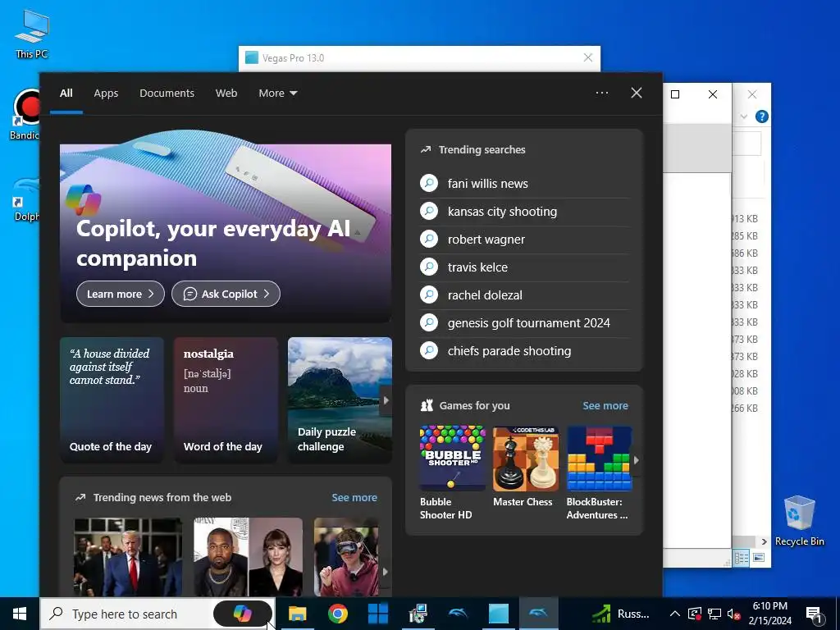Search trending genesis golf tournament 2024

(525, 323)
